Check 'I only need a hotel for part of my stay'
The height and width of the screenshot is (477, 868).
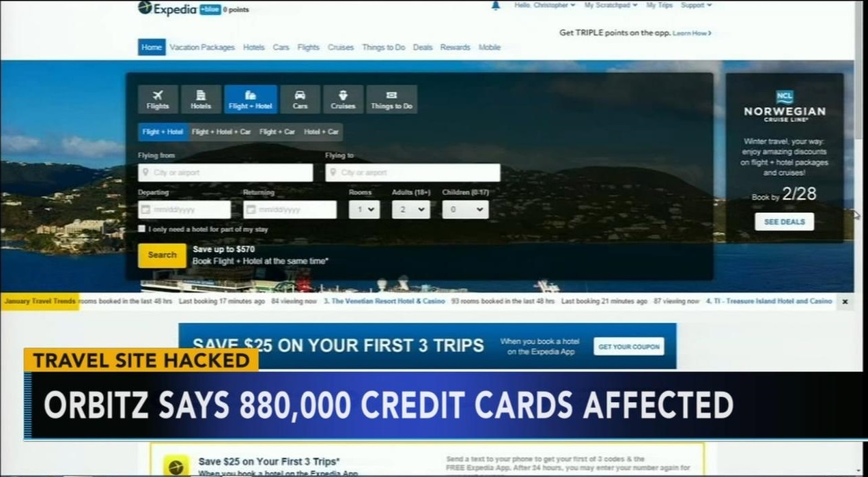click(141, 229)
